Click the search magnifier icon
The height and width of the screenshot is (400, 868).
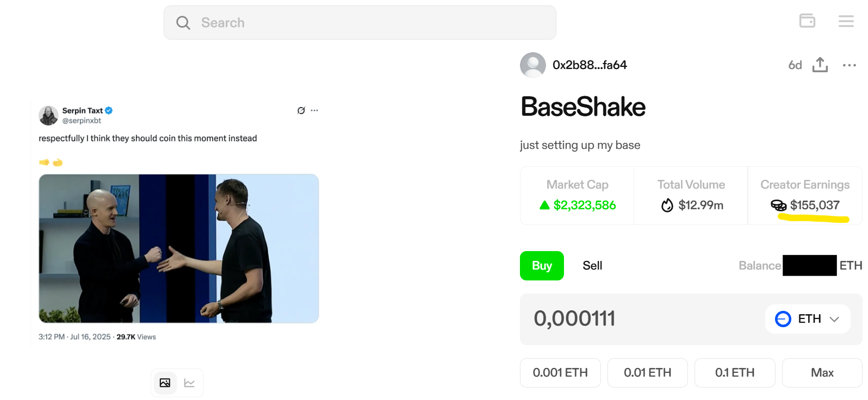pos(183,23)
